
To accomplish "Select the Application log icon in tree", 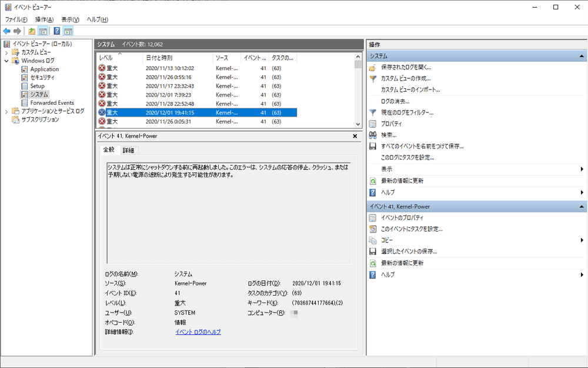I will pyautogui.click(x=24, y=69).
